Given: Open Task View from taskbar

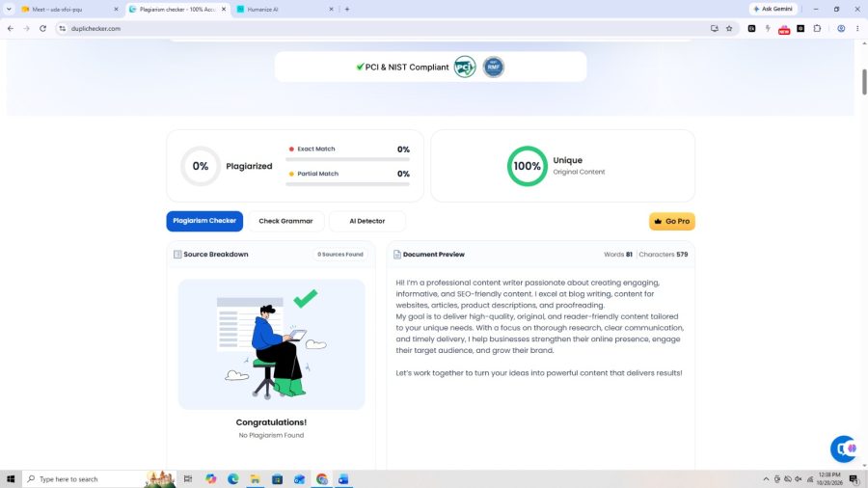Looking at the screenshot, I should tap(188, 479).
